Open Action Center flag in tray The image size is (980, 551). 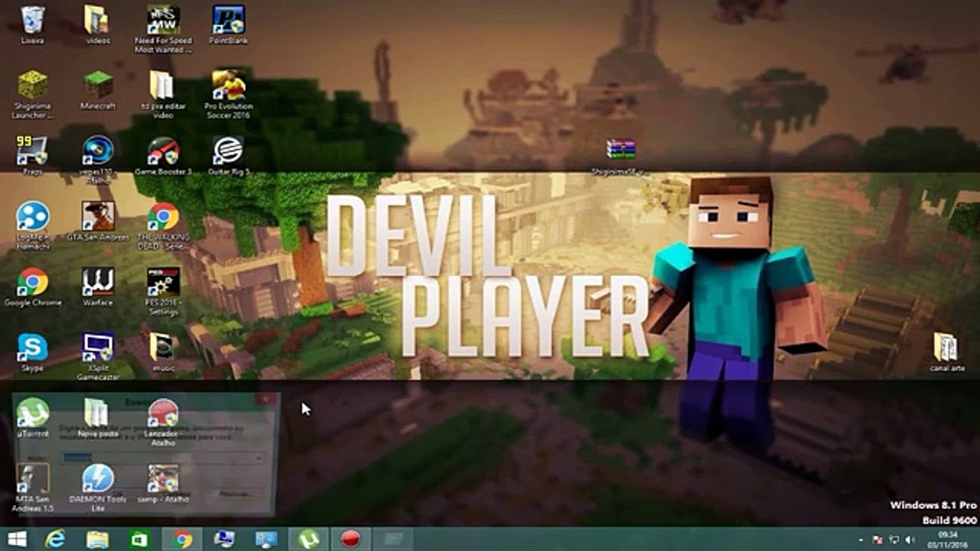point(878,540)
